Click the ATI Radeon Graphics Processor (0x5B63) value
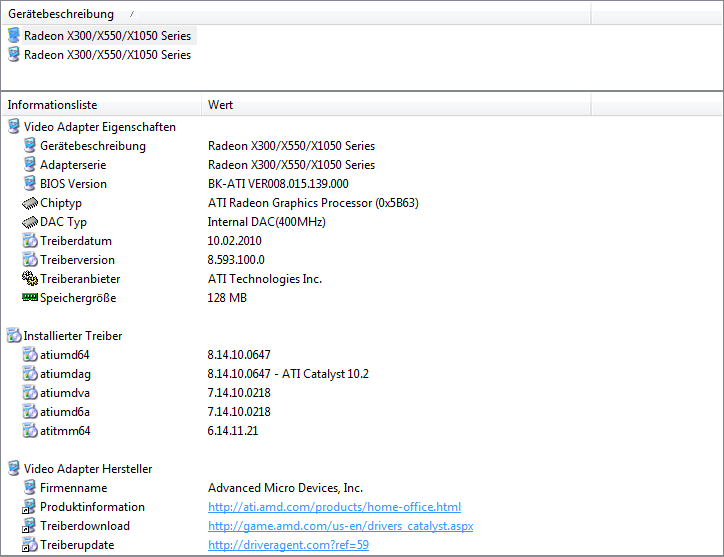The width and height of the screenshot is (724, 557). 313,203
